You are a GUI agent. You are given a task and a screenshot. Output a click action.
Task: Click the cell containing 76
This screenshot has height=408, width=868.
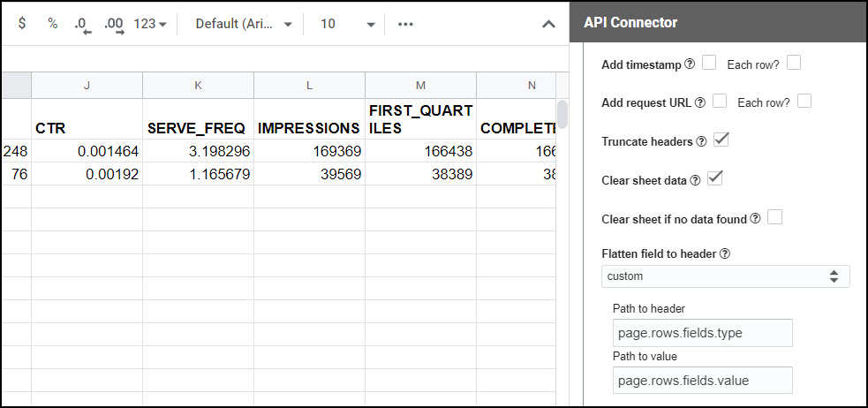[x=16, y=174]
